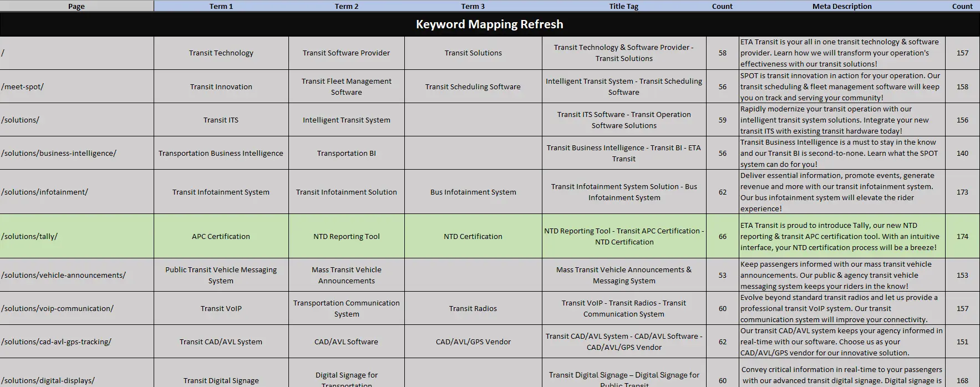Image resolution: width=980 pixels, height=387 pixels.
Task: Select the Transit Digital Signage term cell
Action: point(221,380)
